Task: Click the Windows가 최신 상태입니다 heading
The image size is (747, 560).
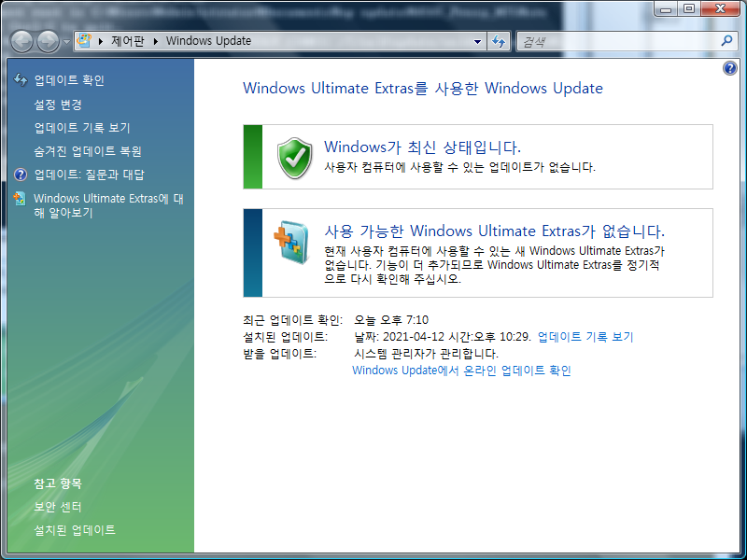Action: [x=423, y=147]
